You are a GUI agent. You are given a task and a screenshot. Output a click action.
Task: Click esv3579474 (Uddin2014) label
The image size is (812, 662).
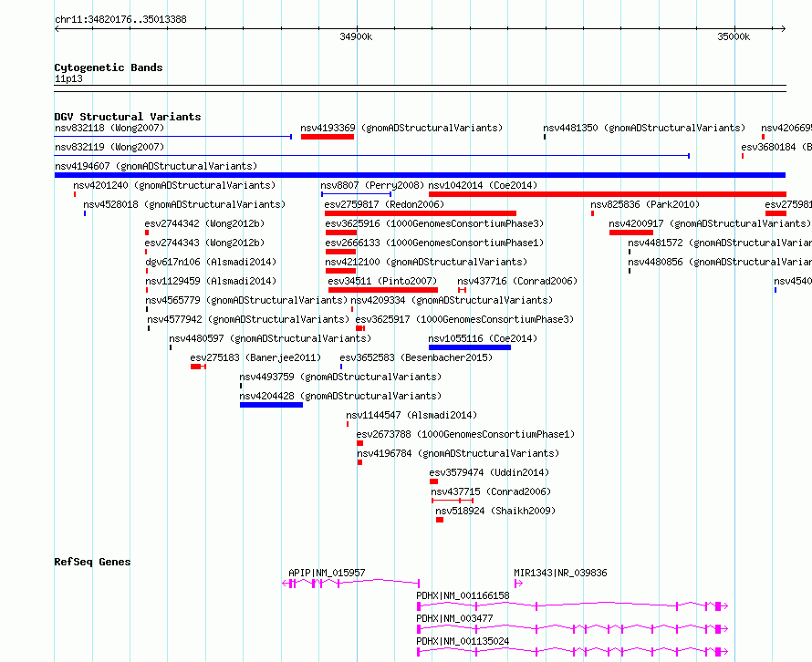(489, 472)
